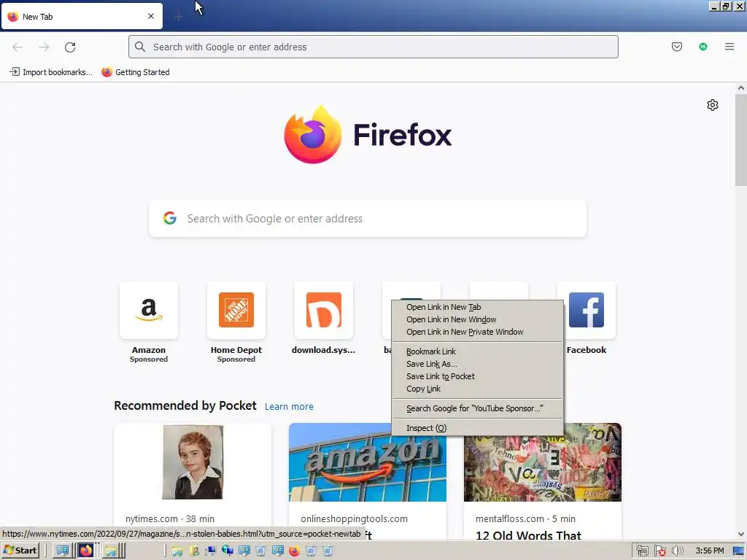Open the Getting Started bookmark
The image size is (747, 560).
136,72
